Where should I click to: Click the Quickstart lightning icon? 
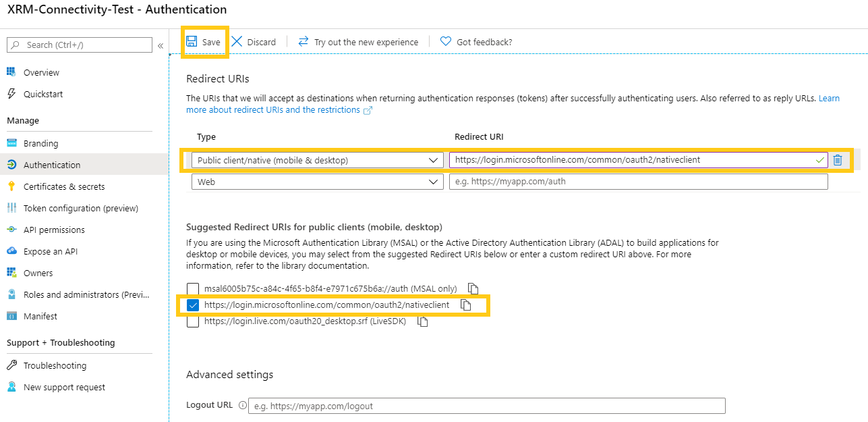click(11, 94)
